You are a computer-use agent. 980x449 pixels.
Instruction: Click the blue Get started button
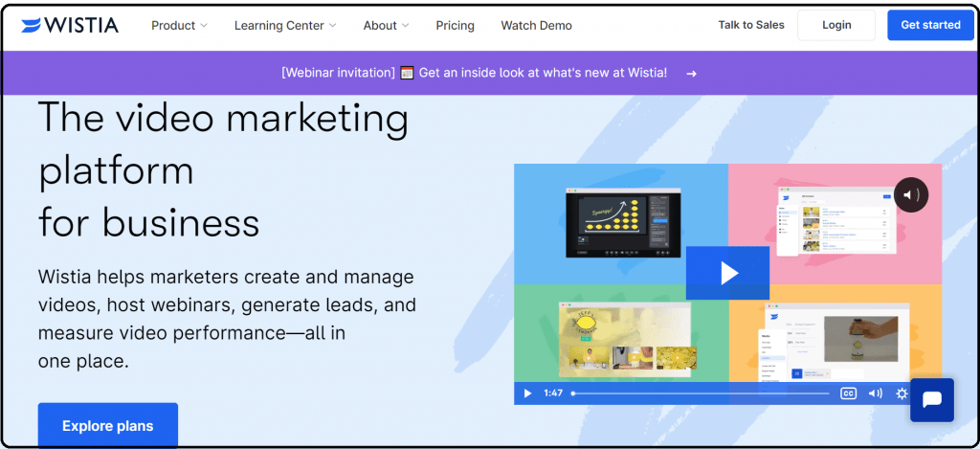930,25
